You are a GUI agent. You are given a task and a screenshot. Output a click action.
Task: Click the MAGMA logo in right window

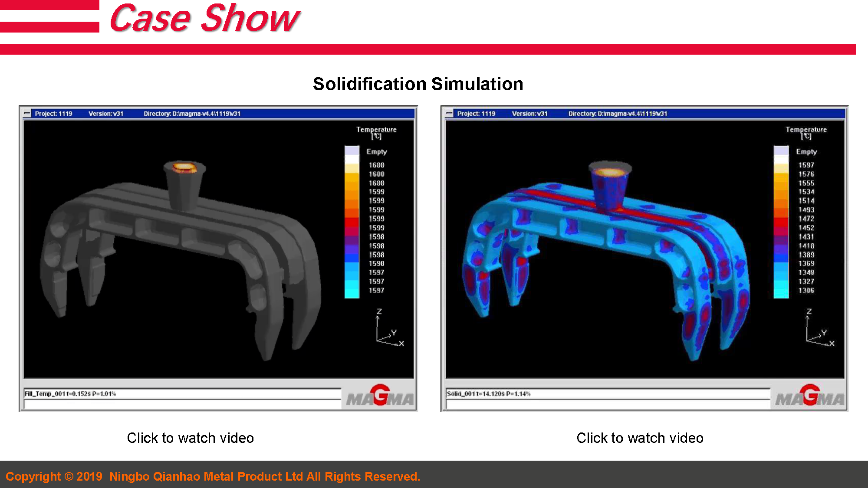click(x=809, y=396)
